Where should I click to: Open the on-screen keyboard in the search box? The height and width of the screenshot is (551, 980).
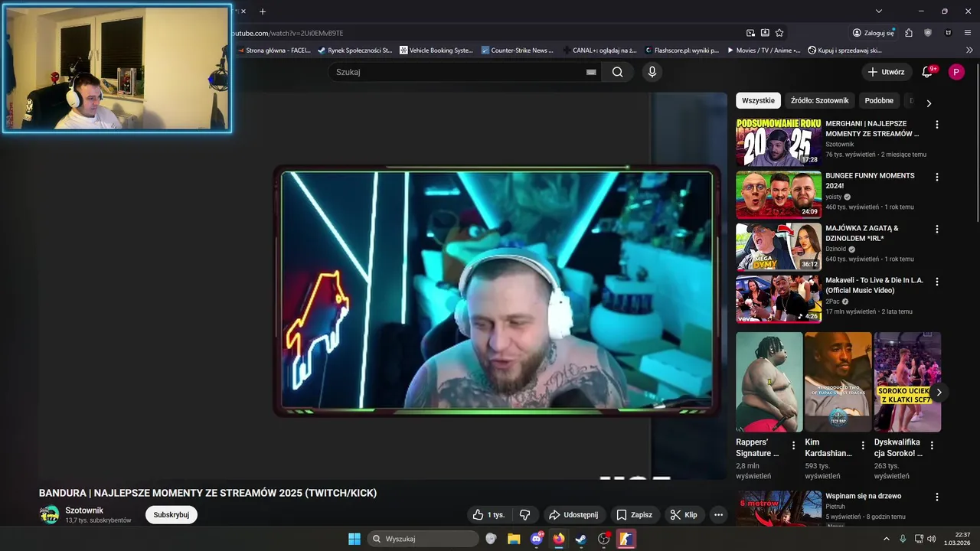[x=591, y=72]
